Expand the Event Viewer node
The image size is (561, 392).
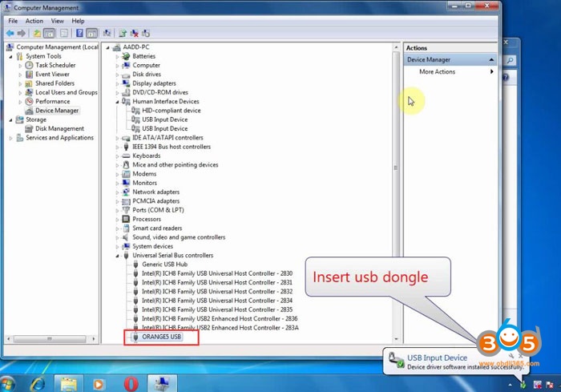[x=20, y=75]
